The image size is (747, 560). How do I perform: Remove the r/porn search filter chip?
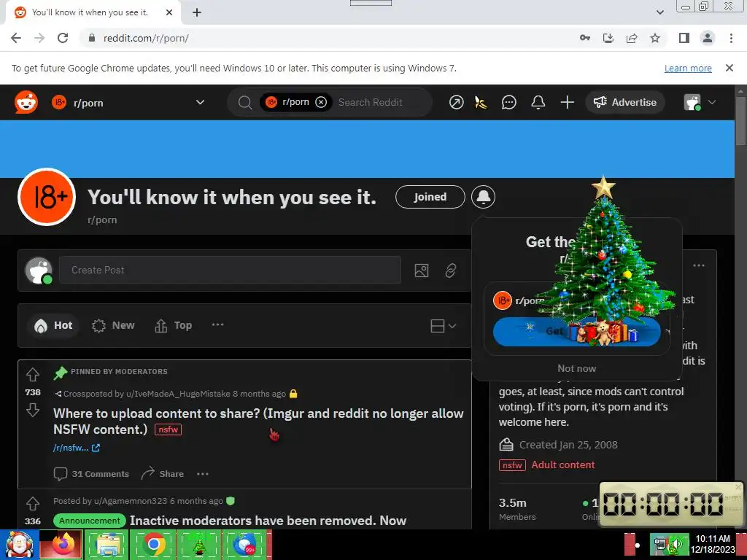tap(321, 102)
